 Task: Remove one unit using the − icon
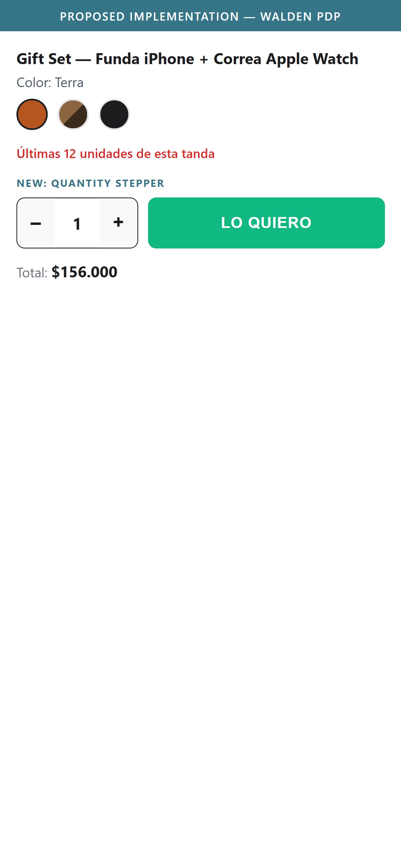coord(36,223)
